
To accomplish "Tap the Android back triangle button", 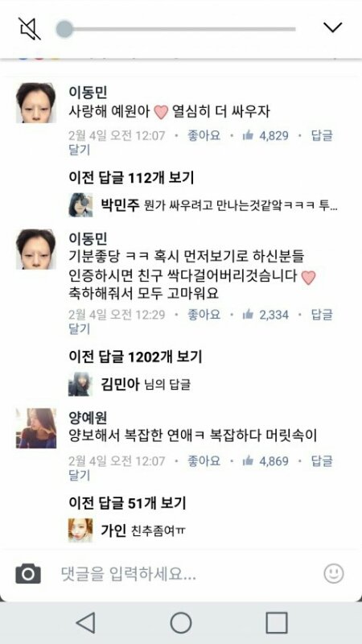I will tap(86, 622).
